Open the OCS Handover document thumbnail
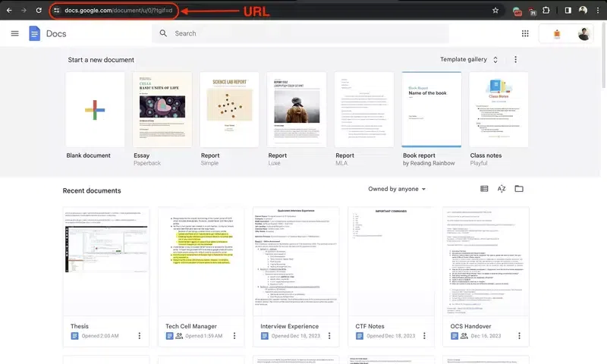This screenshot has width=607, height=364. pyautogui.click(x=486, y=262)
